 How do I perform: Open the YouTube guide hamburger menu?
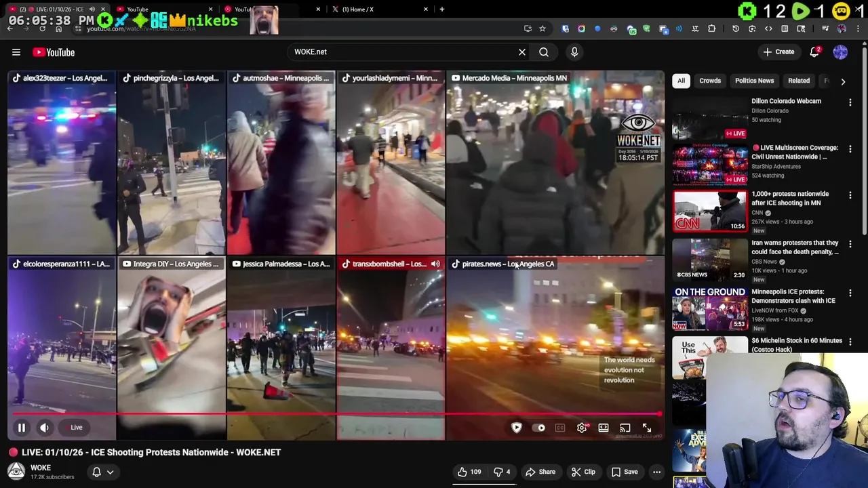coord(16,52)
